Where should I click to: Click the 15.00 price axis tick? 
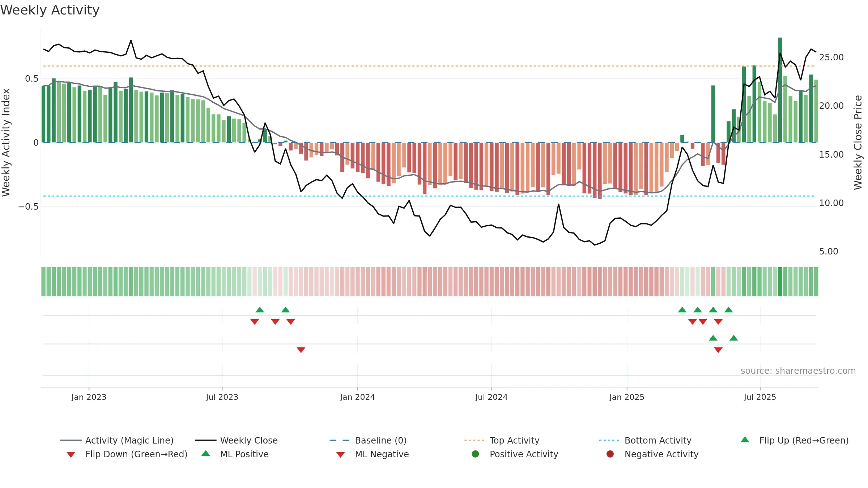point(831,154)
